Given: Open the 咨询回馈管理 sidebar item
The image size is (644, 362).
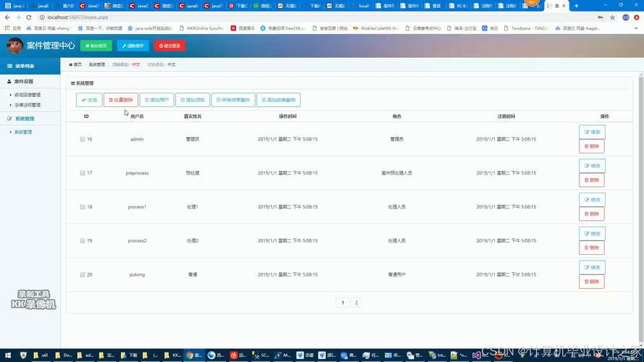Looking at the screenshot, I should click(28, 95).
